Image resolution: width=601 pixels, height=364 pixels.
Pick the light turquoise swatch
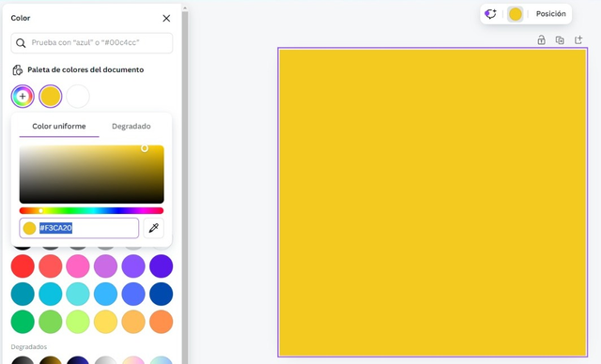click(x=78, y=294)
